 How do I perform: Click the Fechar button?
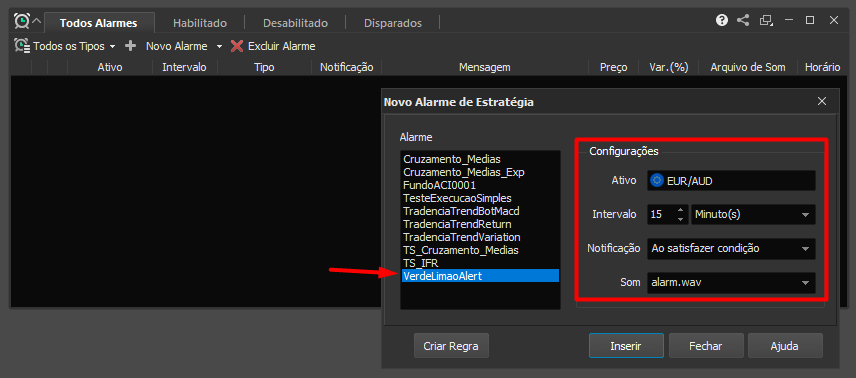[x=706, y=346]
